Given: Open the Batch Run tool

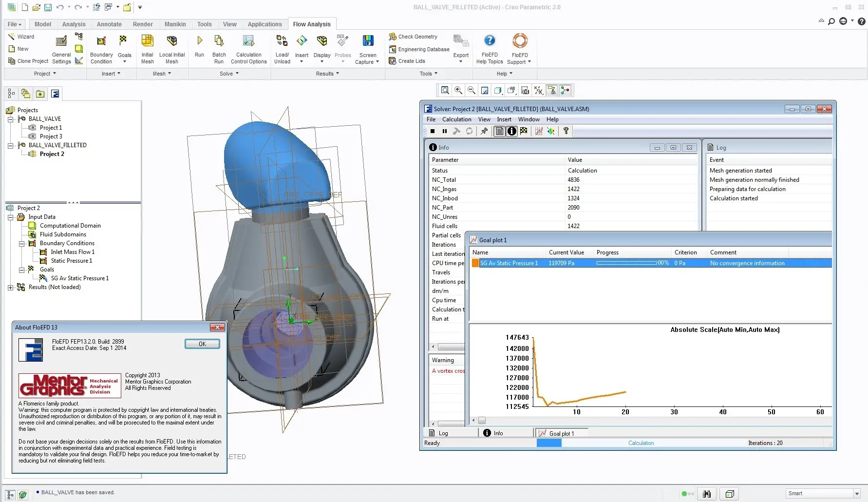Looking at the screenshot, I should point(219,49).
